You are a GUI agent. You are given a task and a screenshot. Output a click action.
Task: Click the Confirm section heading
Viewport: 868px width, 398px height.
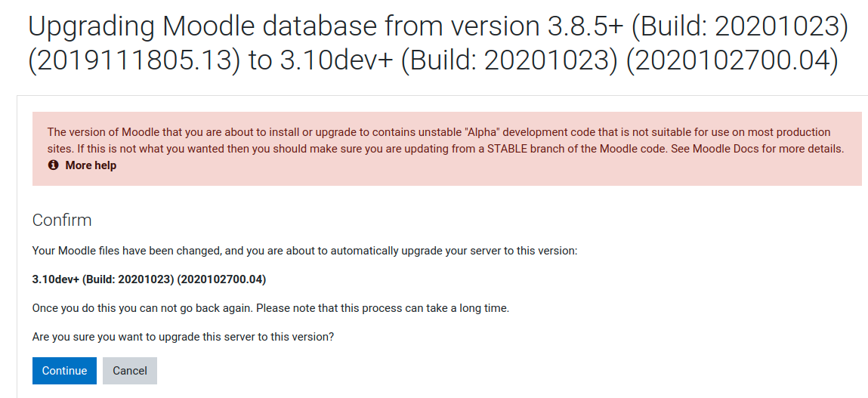(62, 220)
